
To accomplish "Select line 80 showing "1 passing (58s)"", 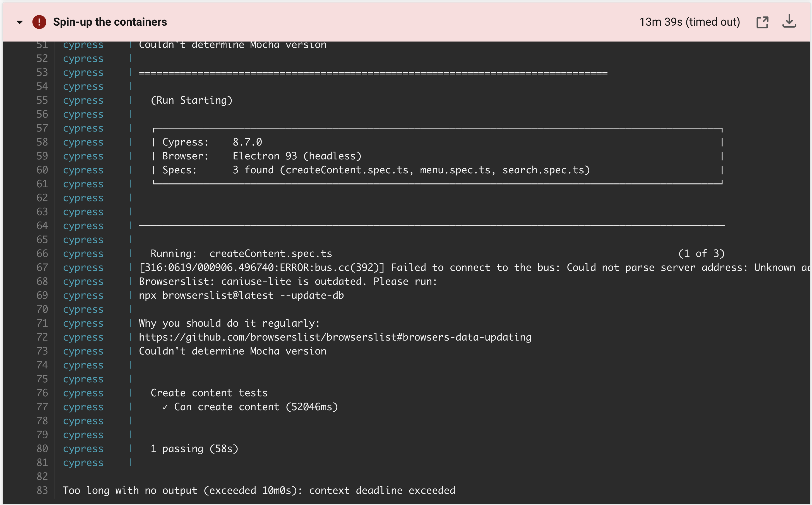I will [x=42, y=448].
